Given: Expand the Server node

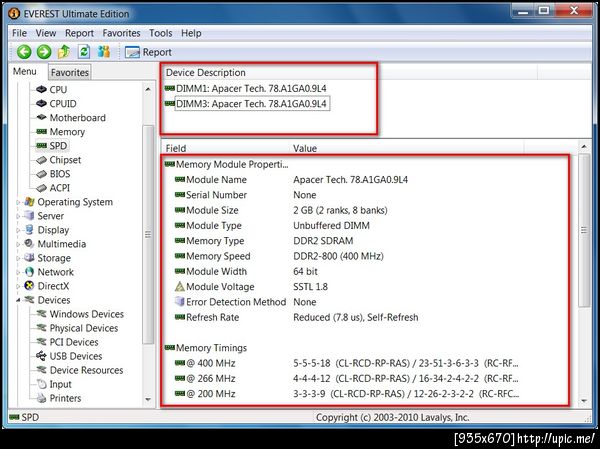Looking at the screenshot, I should pos(18,216).
